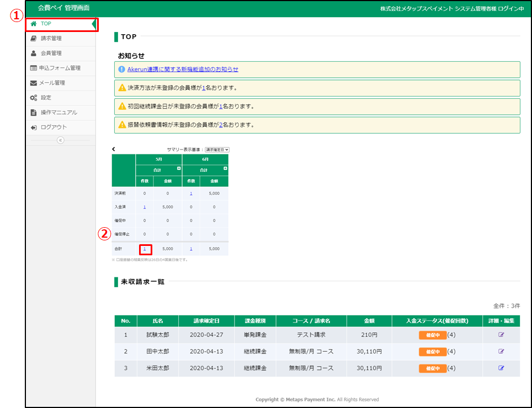Click テスト請求 in the request list
The width and height of the screenshot is (532, 408).
pos(311,335)
